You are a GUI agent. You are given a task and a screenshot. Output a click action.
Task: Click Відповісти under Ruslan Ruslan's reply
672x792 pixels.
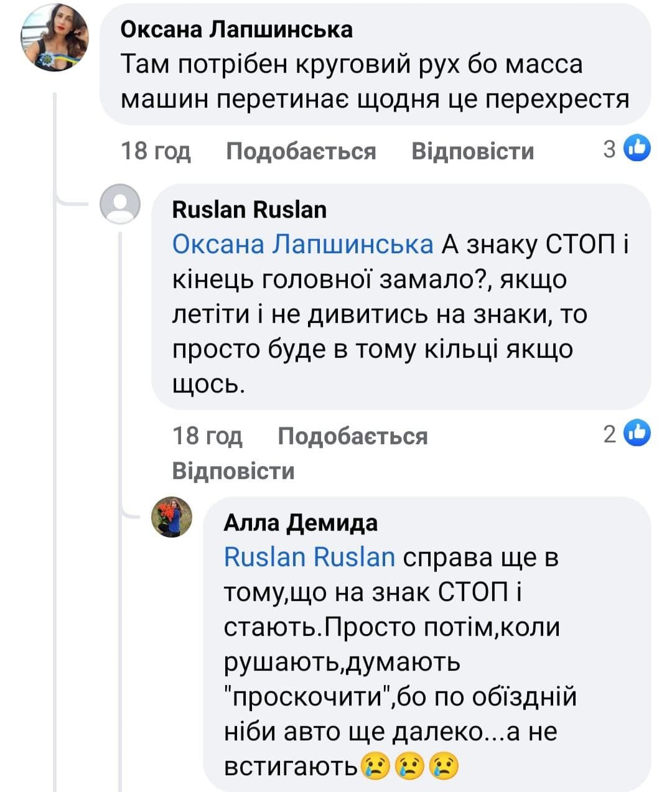(x=233, y=470)
